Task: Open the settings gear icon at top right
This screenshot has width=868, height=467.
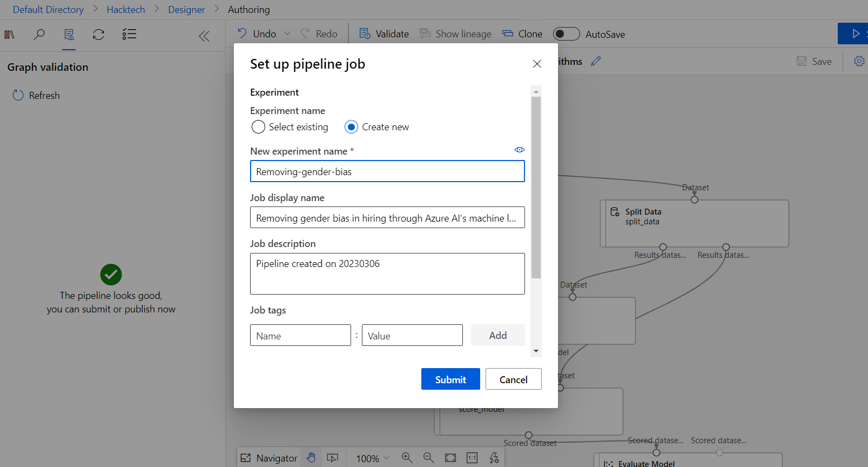Action: (859, 61)
